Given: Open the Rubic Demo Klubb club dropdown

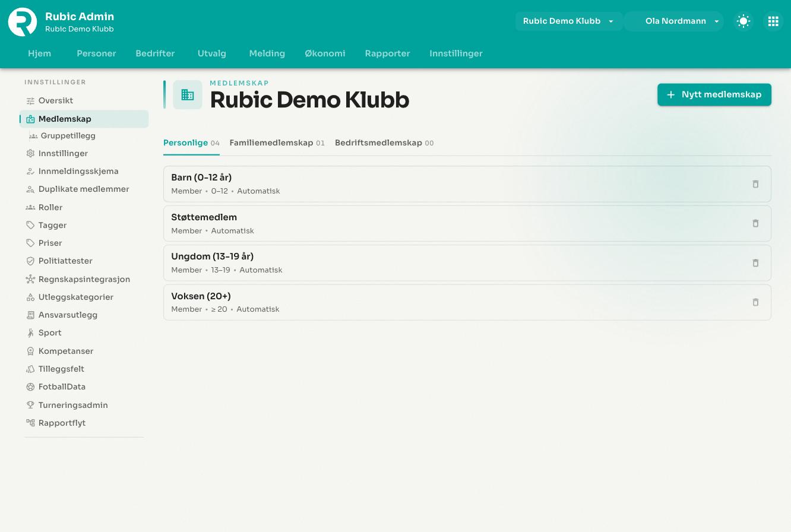Looking at the screenshot, I should tap(568, 21).
